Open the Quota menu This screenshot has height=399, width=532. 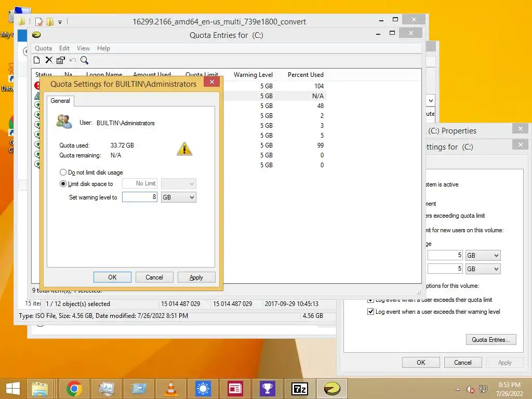tap(43, 48)
